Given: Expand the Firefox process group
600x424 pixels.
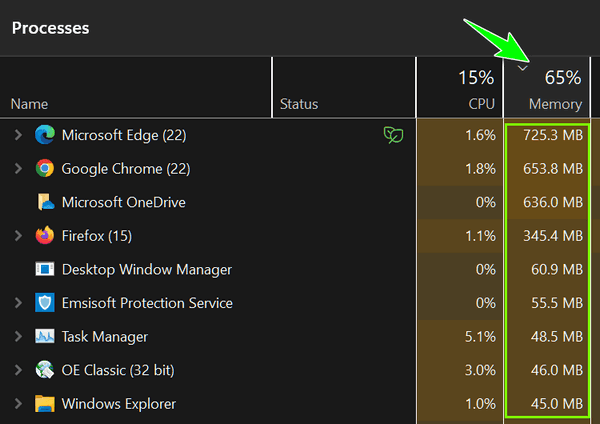Looking at the screenshot, I should (x=18, y=235).
